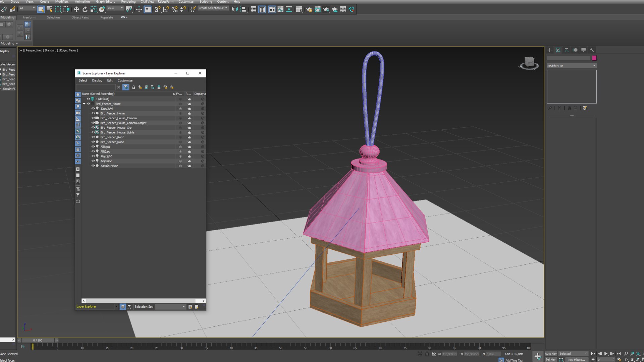644x362 pixels.
Task: Toggle the 3D Snaps tool
Action: click(x=157, y=9)
